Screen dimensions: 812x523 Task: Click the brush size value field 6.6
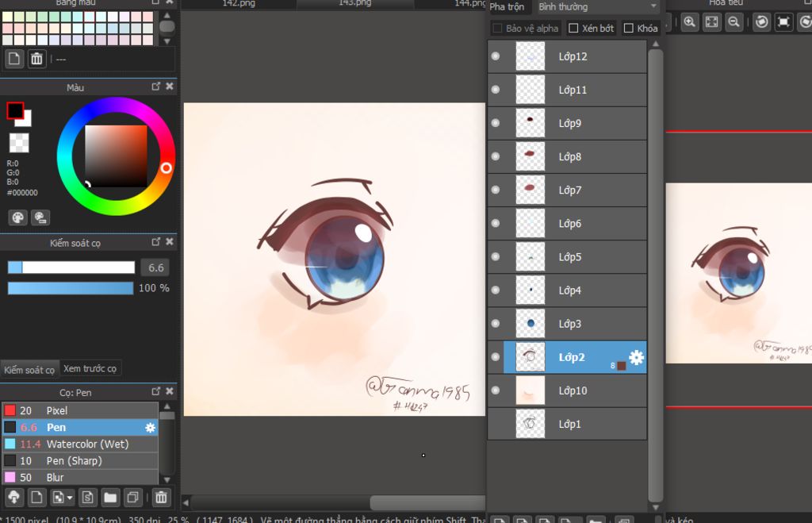click(x=155, y=267)
